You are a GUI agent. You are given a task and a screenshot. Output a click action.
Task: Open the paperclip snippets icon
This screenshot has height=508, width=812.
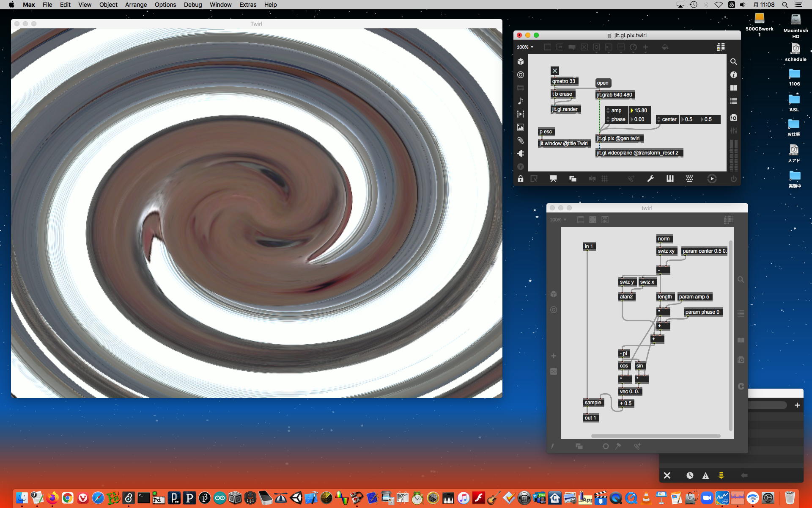click(521, 140)
